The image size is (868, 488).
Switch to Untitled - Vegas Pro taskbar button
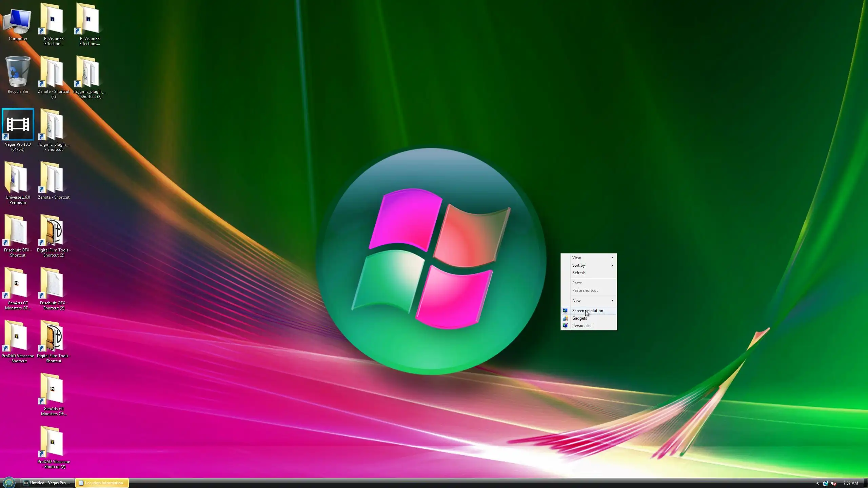pos(47,483)
